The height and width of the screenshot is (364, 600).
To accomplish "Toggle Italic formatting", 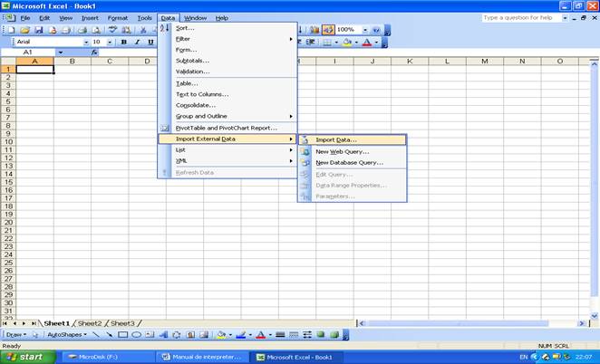I will [137, 42].
